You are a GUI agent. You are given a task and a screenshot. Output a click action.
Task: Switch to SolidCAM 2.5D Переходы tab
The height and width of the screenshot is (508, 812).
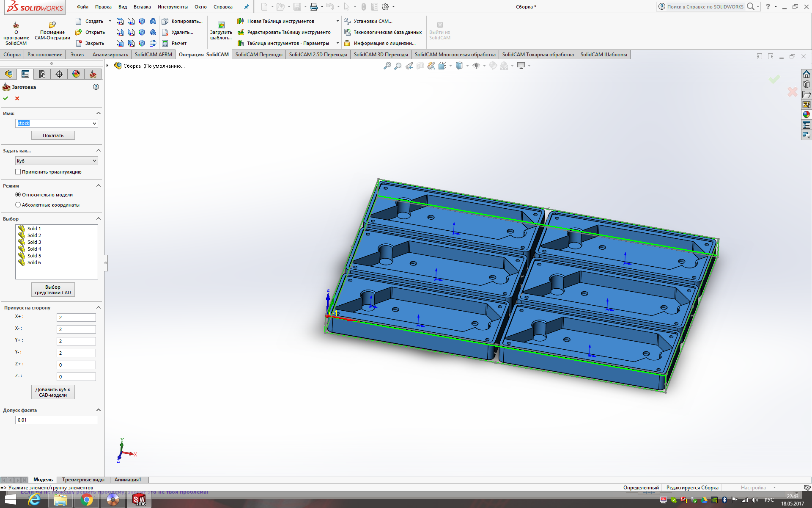318,55
